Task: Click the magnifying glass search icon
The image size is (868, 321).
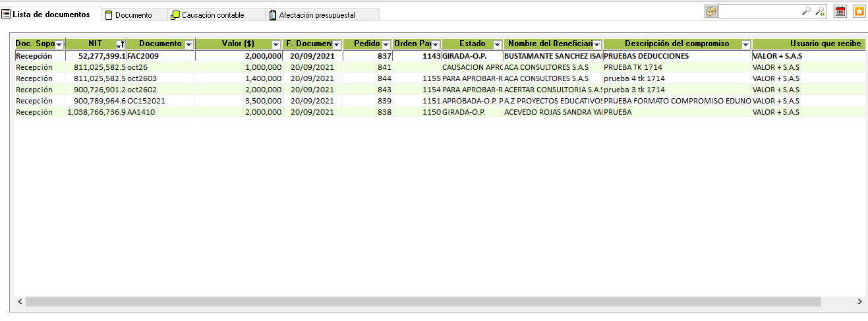Action: click(x=805, y=11)
